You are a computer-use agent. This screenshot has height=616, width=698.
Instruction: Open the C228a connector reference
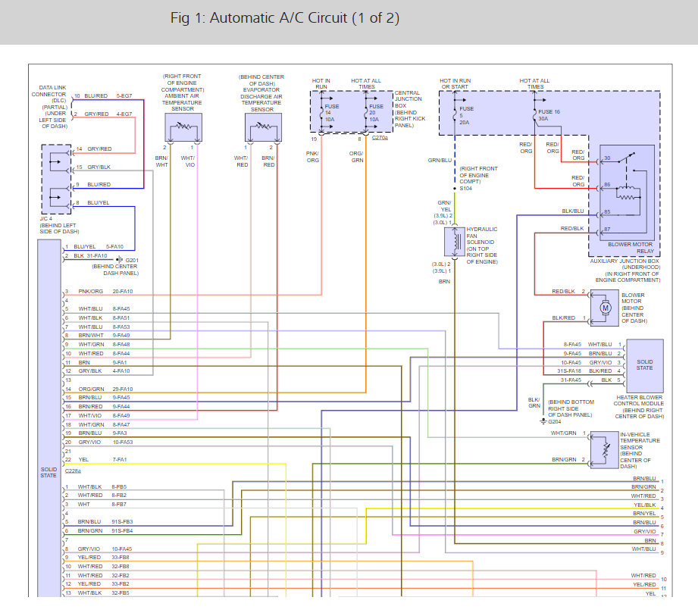(74, 470)
